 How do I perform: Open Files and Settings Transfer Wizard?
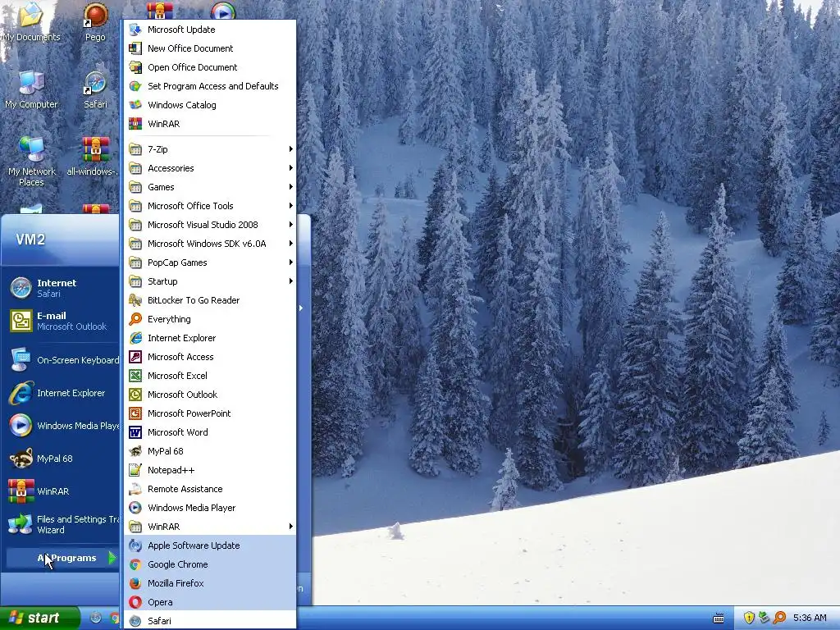[x=62, y=524]
